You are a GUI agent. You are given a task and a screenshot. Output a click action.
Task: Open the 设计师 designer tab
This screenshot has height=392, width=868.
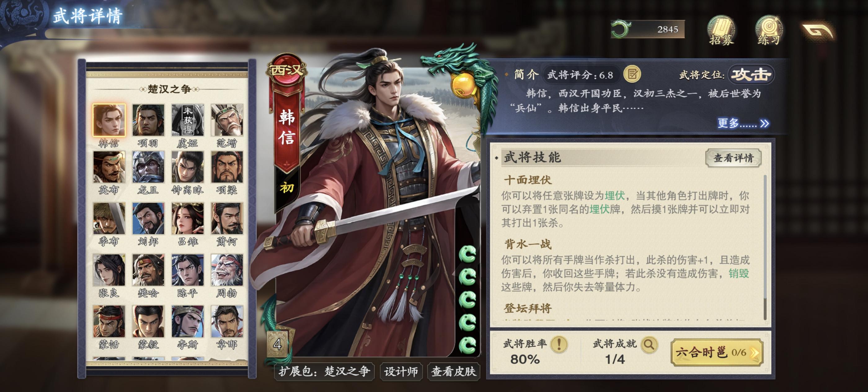pyautogui.click(x=401, y=372)
